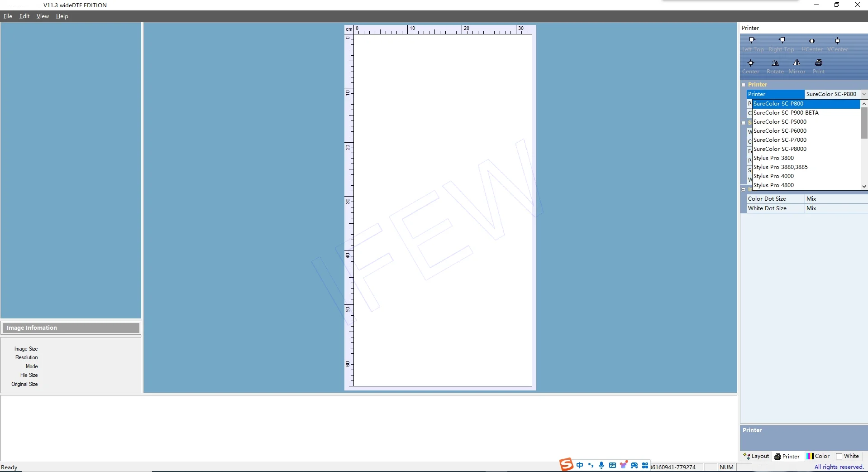Switch Chinese input mode via 中 icon
Screen dimensions: 868x472
pyautogui.click(x=580, y=465)
